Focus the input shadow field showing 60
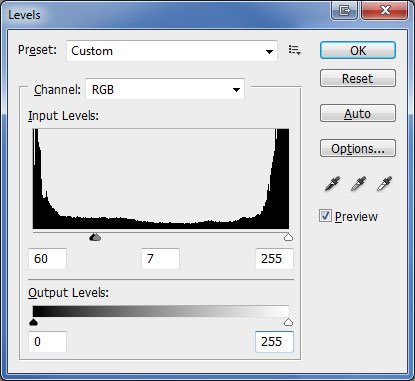Image resolution: width=415 pixels, height=381 pixels. (47, 259)
